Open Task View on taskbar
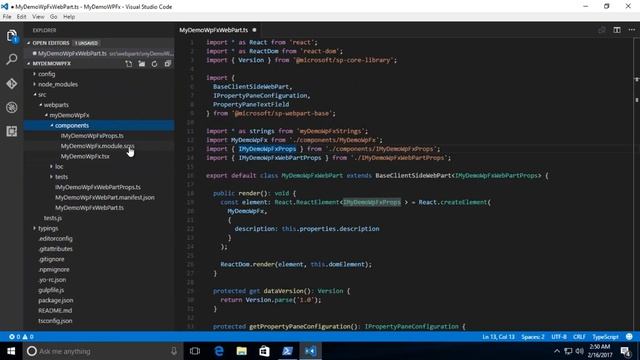The image size is (640, 360). [195, 351]
